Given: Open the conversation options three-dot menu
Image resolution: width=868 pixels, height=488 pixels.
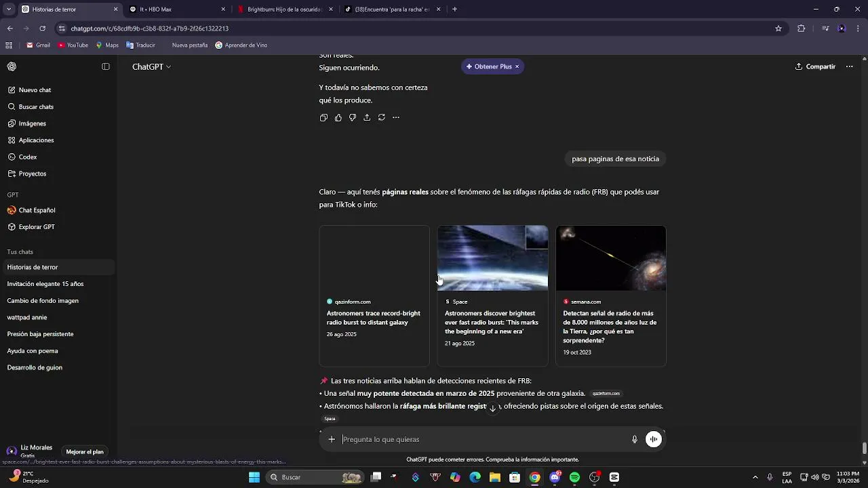Looking at the screenshot, I should (x=849, y=66).
